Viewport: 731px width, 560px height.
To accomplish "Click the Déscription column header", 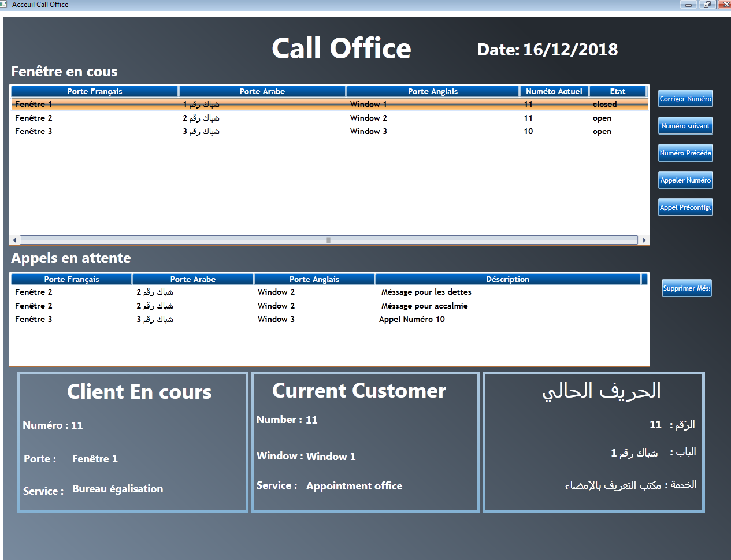I will click(507, 279).
